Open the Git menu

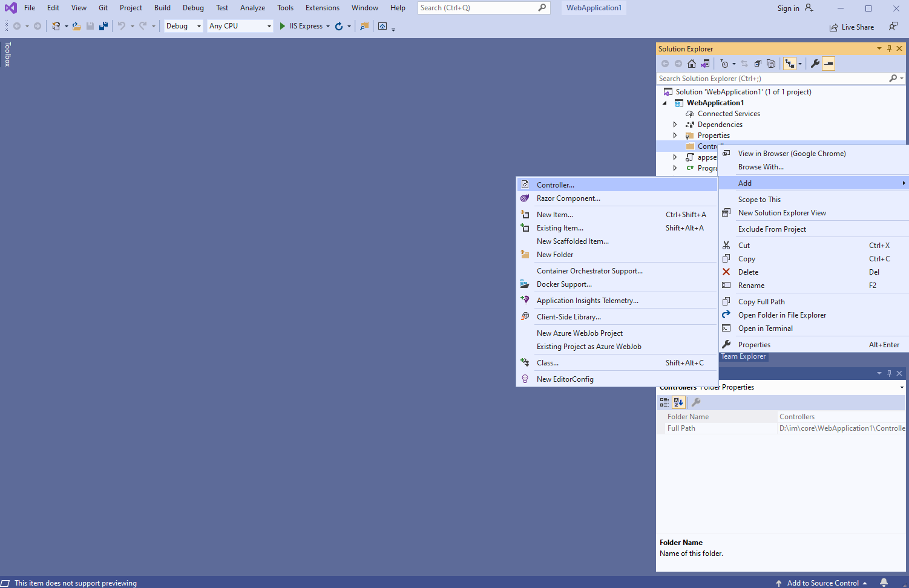click(103, 8)
